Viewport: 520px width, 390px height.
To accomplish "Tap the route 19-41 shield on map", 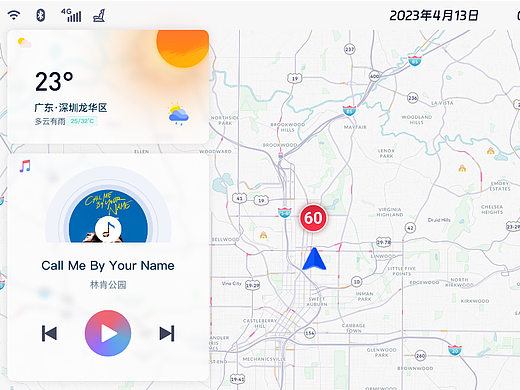I will coord(237,379).
